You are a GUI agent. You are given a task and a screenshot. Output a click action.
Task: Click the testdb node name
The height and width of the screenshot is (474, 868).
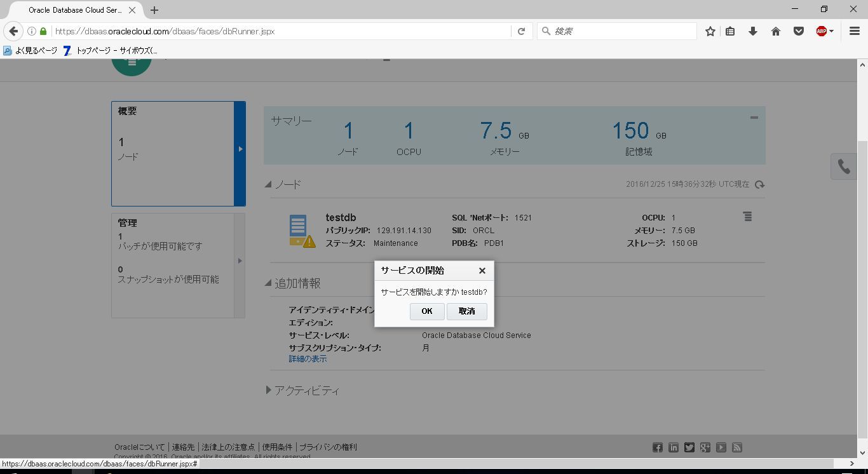(x=341, y=217)
